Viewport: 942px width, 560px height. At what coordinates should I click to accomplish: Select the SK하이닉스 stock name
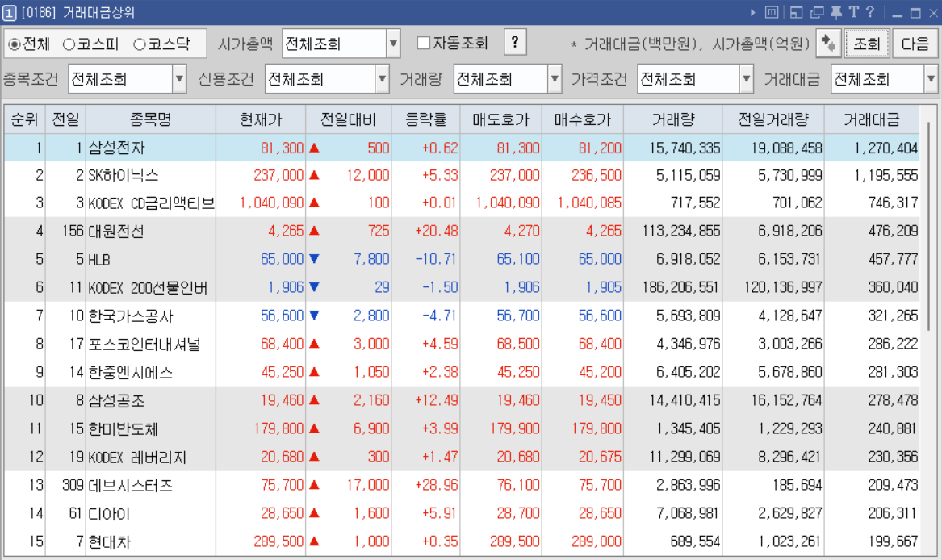click(x=124, y=175)
